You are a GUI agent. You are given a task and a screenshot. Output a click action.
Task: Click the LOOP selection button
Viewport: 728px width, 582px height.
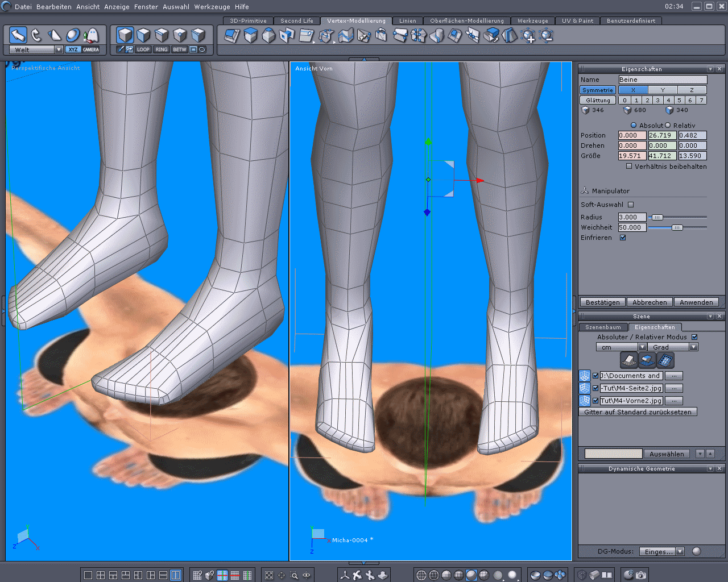click(143, 49)
